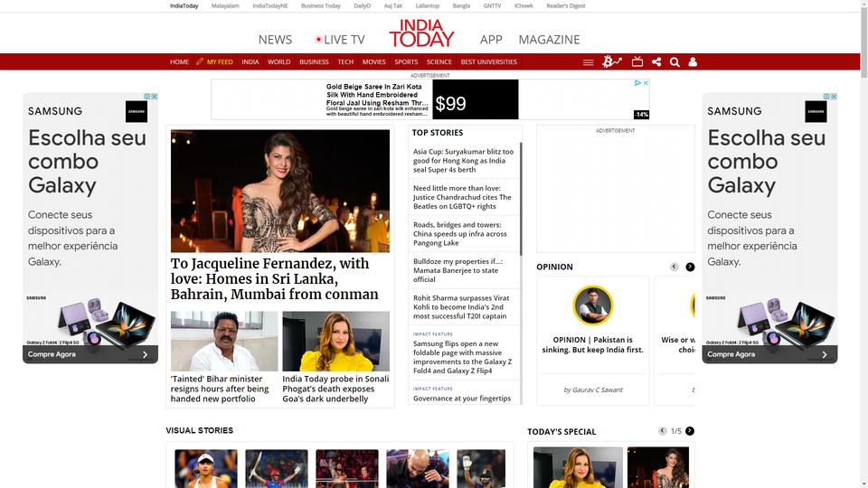Open Sonali Phogat probe story thumbnail

click(336, 341)
